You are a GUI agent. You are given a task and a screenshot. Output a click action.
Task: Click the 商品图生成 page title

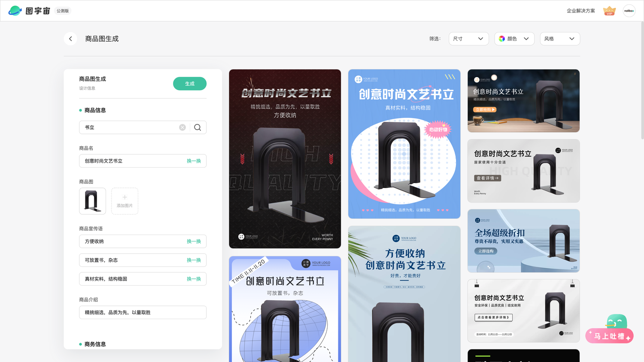(102, 39)
